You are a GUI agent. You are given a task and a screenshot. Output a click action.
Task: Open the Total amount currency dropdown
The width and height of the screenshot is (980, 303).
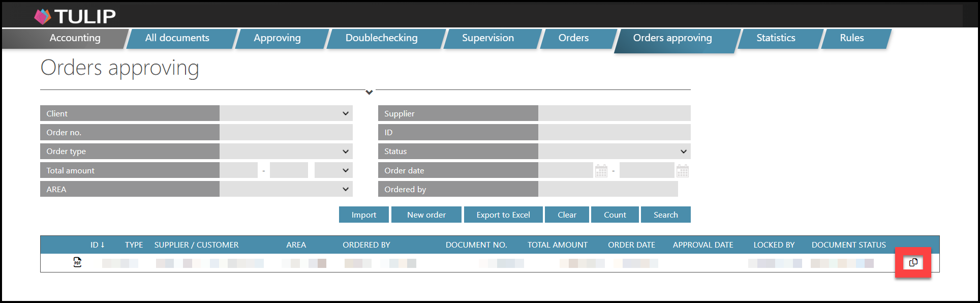coord(333,170)
